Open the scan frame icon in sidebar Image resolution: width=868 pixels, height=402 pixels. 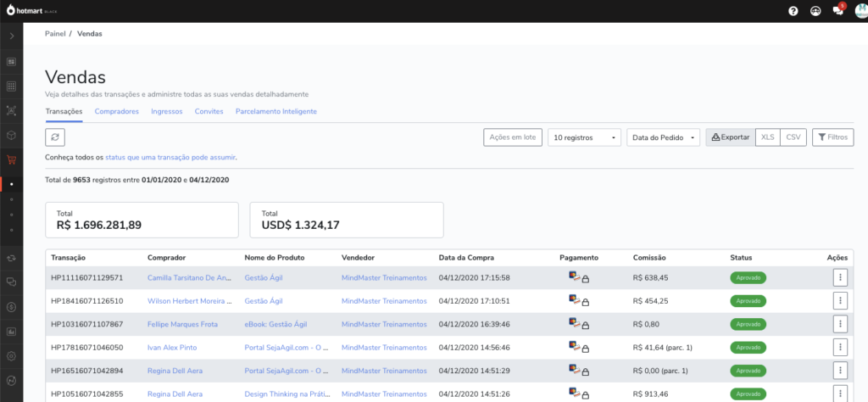(11, 111)
